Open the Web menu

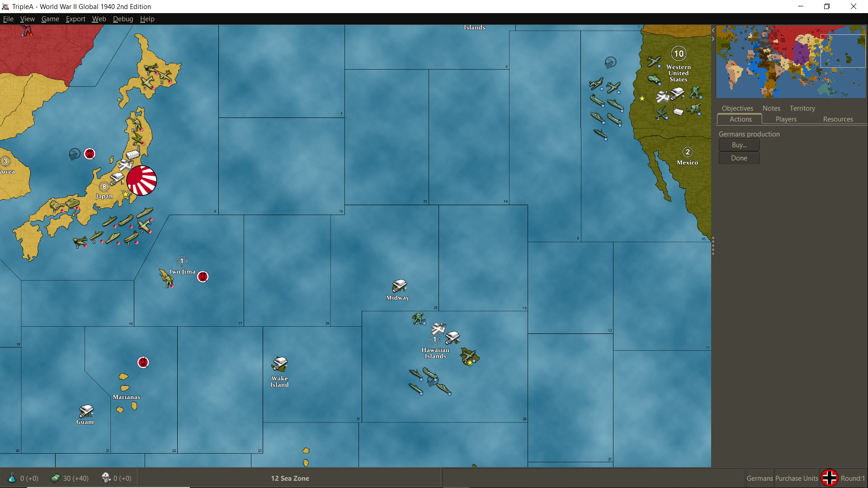click(99, 19)
